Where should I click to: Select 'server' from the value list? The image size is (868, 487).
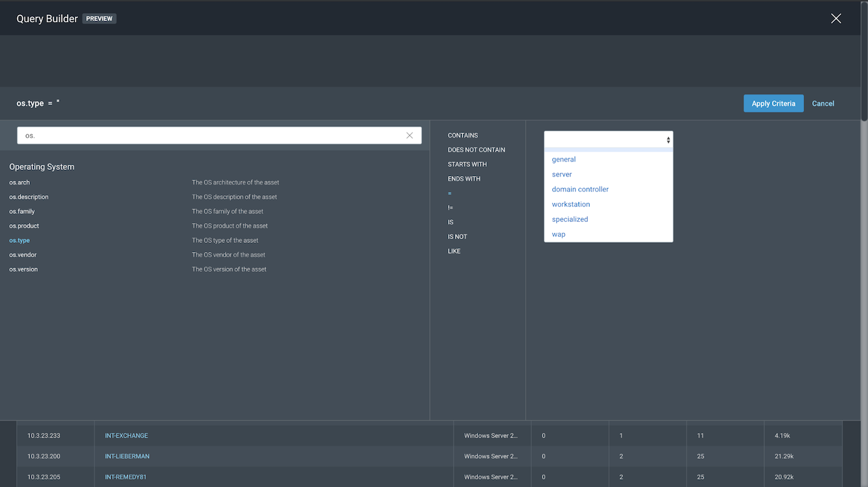pyautogui.click(x=562, y=175)
